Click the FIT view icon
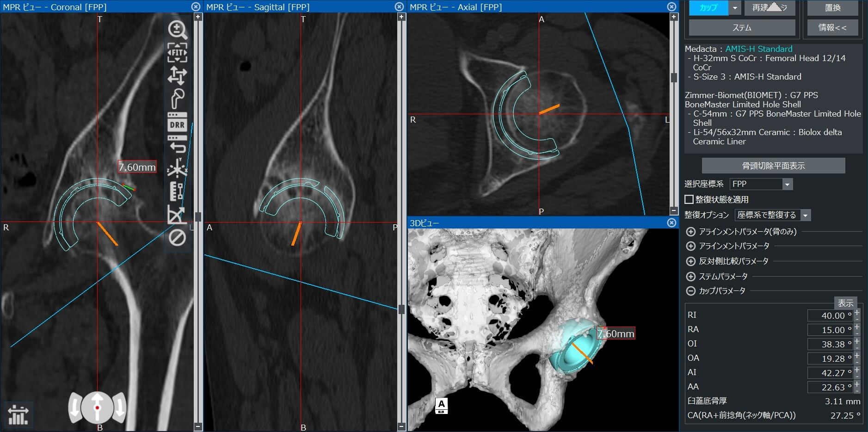The image size is (868, 432). tap(178, 52)
